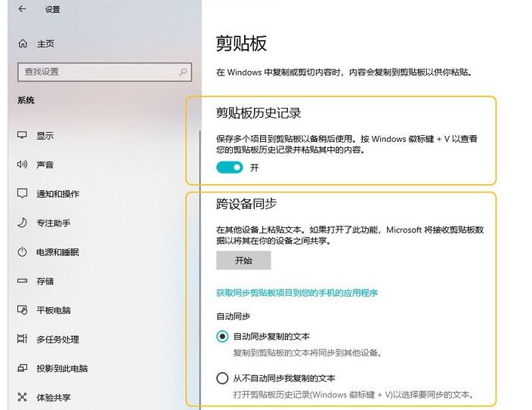Select 从不自动同步我复制的文本 radio button
532x410 pixels.
(x=222, y=378)
